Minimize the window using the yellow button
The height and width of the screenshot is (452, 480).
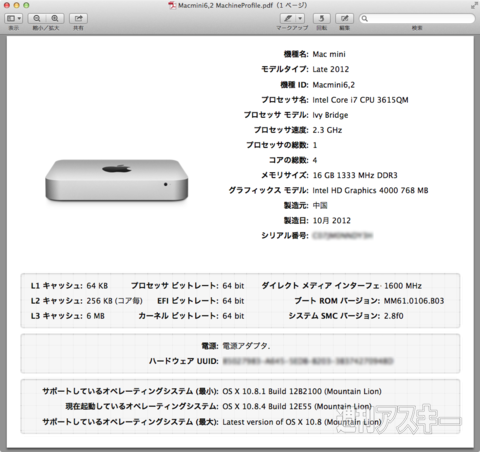pyautogui.click(x=17, y=5)
